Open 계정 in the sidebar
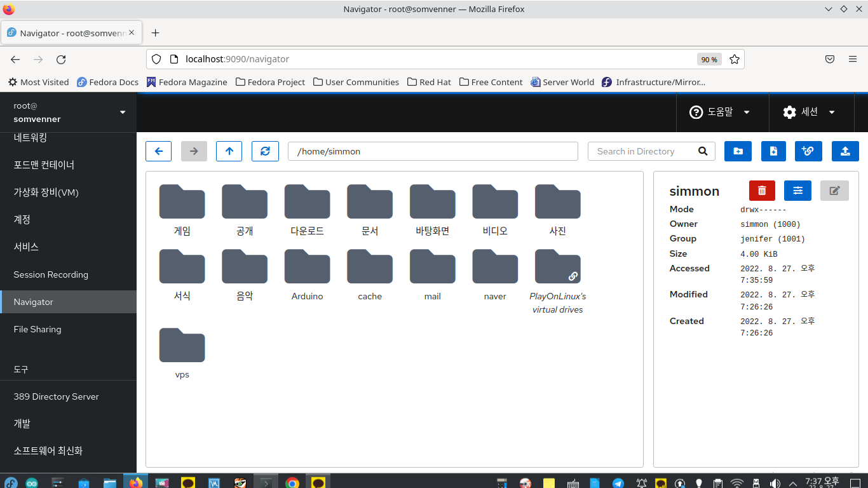This screenshot has width=868, height=488. click(68, 219)
